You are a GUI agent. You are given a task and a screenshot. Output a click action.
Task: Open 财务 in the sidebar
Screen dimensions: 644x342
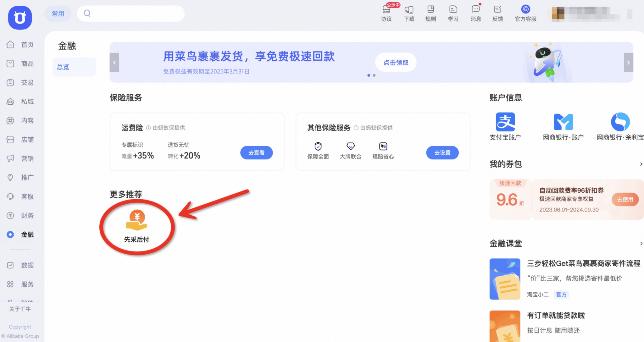tap(20, 215)
